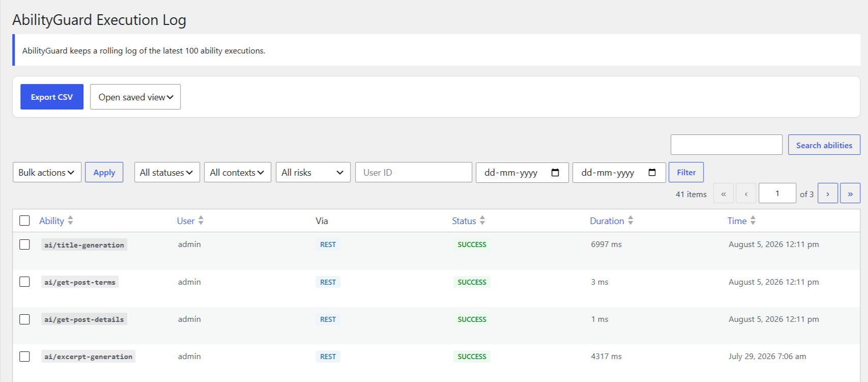Image resolution: width=868 pixels, height=382 pixels.
Task: Click the SUCCESS status of ai/excerpt-generation
Action: click(472, 357)
